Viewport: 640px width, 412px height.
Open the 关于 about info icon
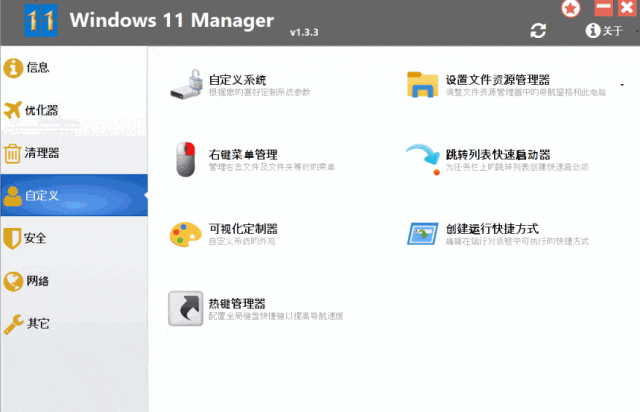pyautogui.click(x=593, y=30)
